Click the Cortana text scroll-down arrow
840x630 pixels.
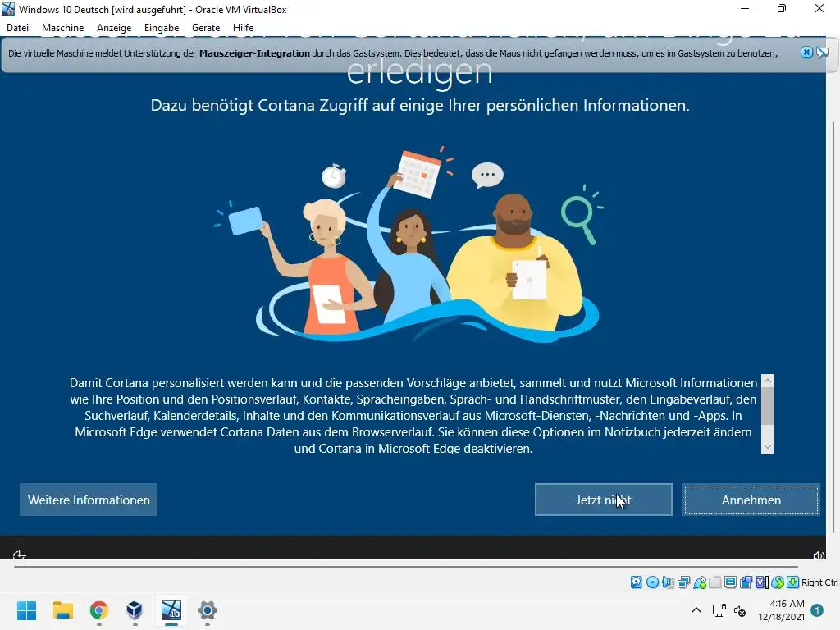tap(768, 447)
